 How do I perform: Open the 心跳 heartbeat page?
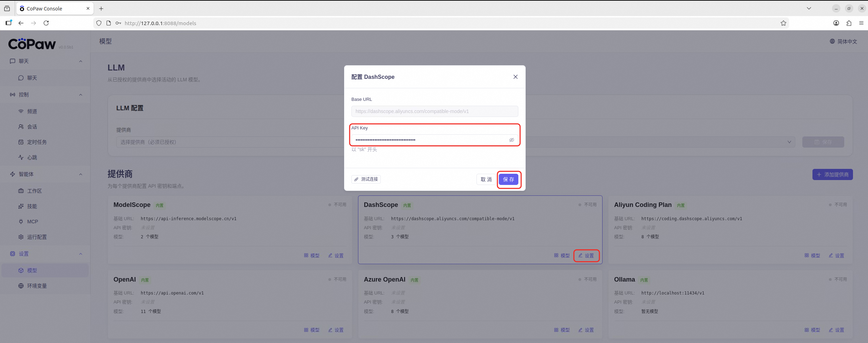tap(45, 157)
